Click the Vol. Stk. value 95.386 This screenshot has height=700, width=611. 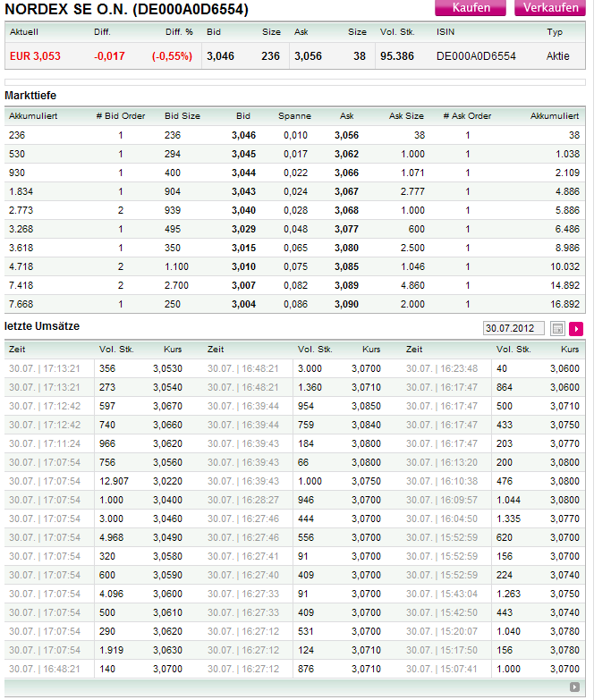[x=396, y=56]
